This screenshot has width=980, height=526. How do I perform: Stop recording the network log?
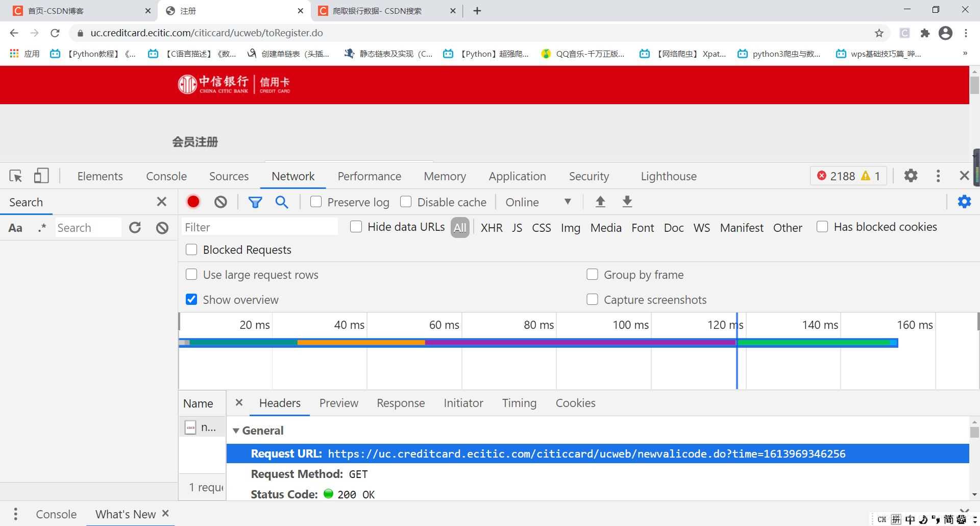(193, 201)
